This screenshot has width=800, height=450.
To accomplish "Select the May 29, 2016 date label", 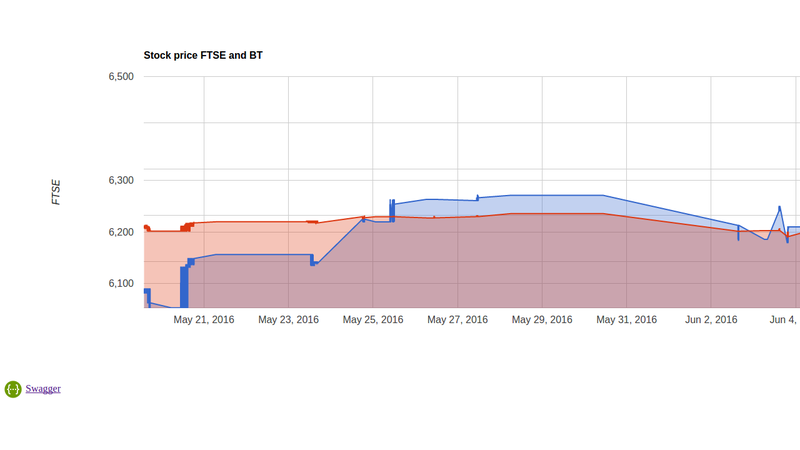I will pos(542,320).
